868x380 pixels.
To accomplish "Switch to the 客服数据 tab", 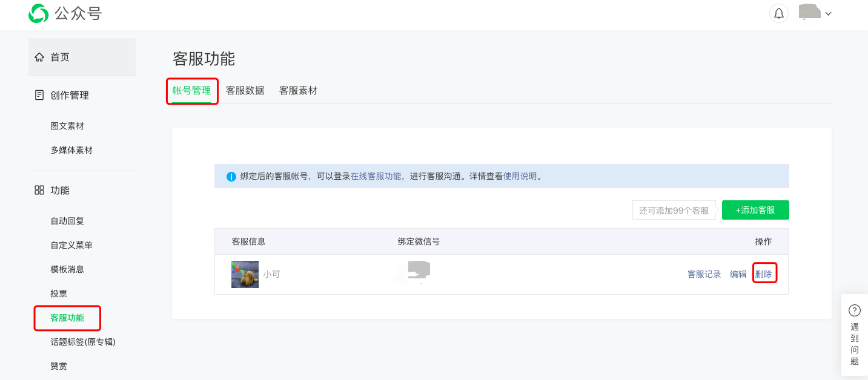I will [x=245, y=91].
